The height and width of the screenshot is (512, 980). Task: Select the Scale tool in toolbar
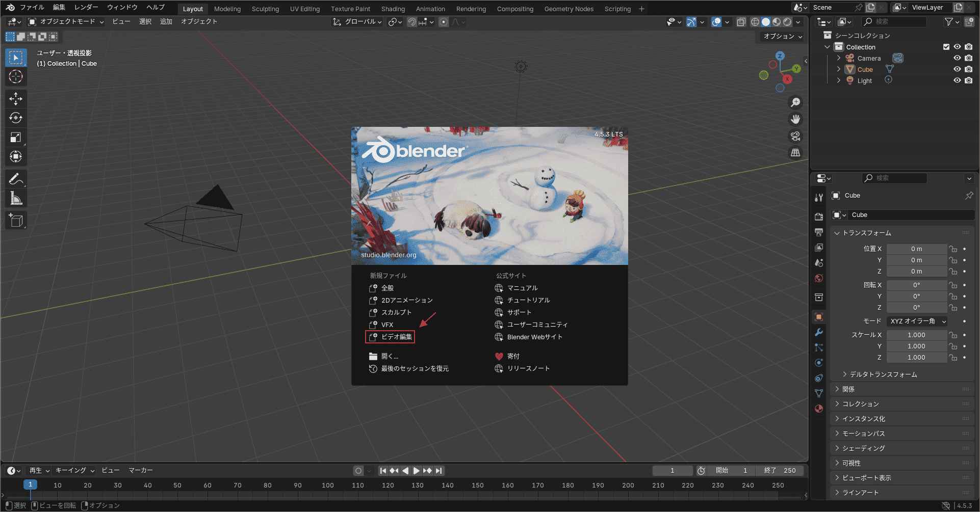coord(16,137)
